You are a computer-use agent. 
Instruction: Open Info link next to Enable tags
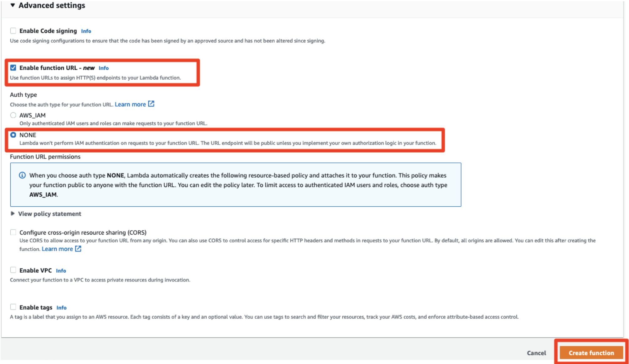coord(61,307)
